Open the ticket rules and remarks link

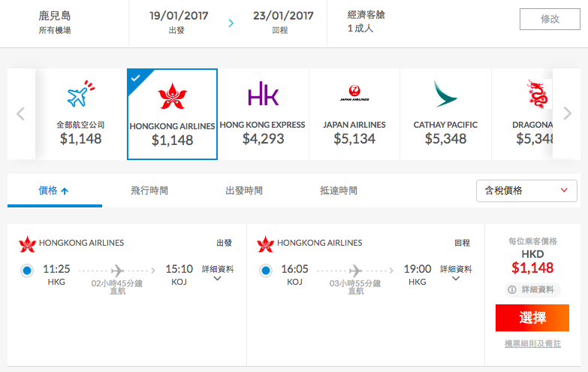tap(532, 344)
